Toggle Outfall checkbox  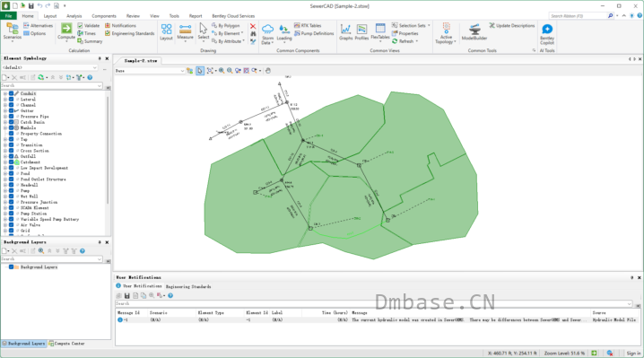11,156
